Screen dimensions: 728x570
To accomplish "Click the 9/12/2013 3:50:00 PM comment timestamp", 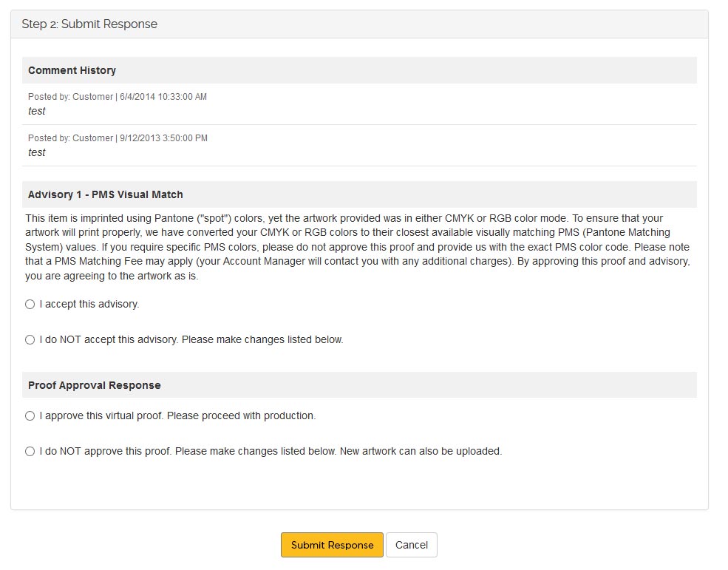I will coord(163,138).
